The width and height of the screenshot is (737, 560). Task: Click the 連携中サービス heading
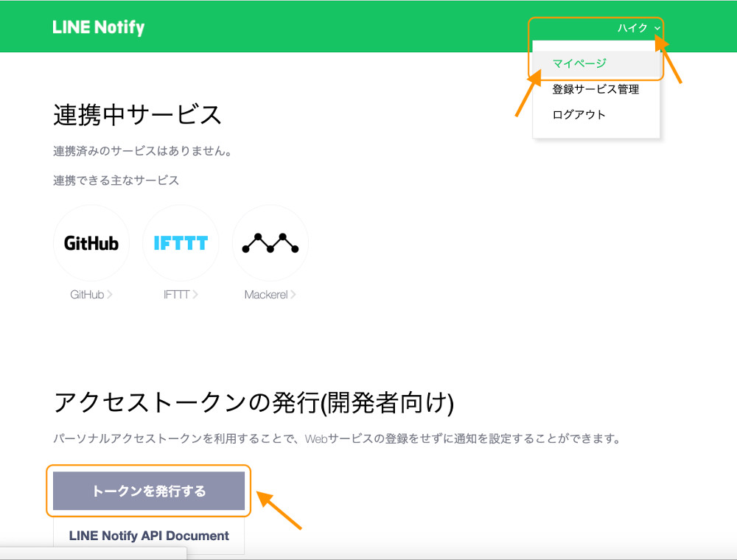coord(137,116)
